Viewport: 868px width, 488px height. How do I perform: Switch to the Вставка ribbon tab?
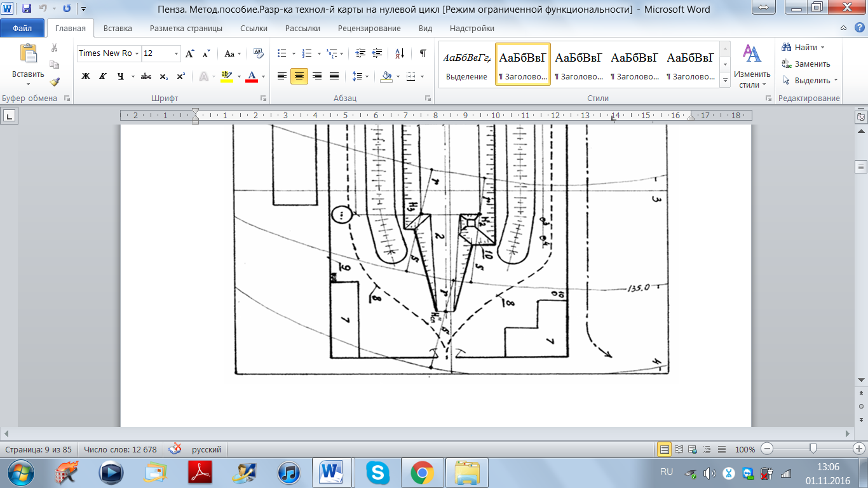click(118, 29)
